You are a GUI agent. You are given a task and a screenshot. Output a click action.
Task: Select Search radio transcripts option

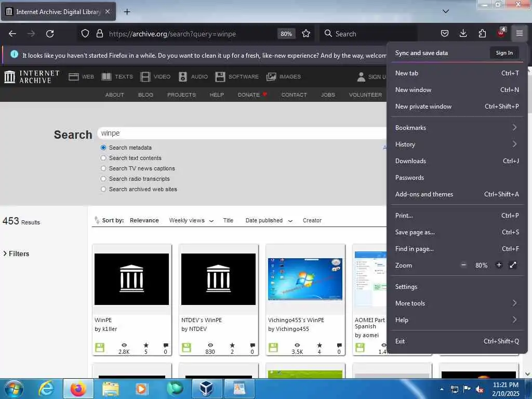point(103,179)
